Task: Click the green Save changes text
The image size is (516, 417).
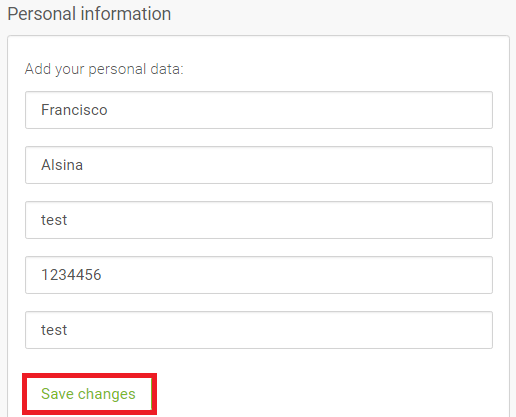Action: (x=88, y=394)
